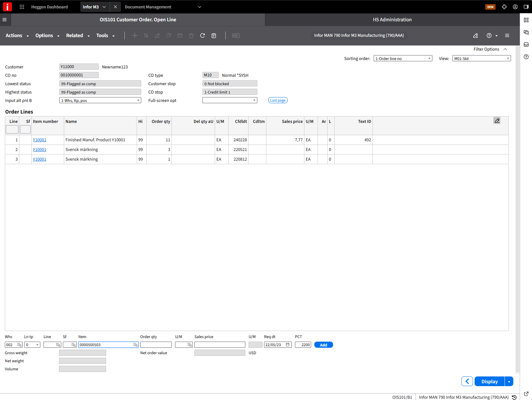Click the Last page button

tap(278, 100)
